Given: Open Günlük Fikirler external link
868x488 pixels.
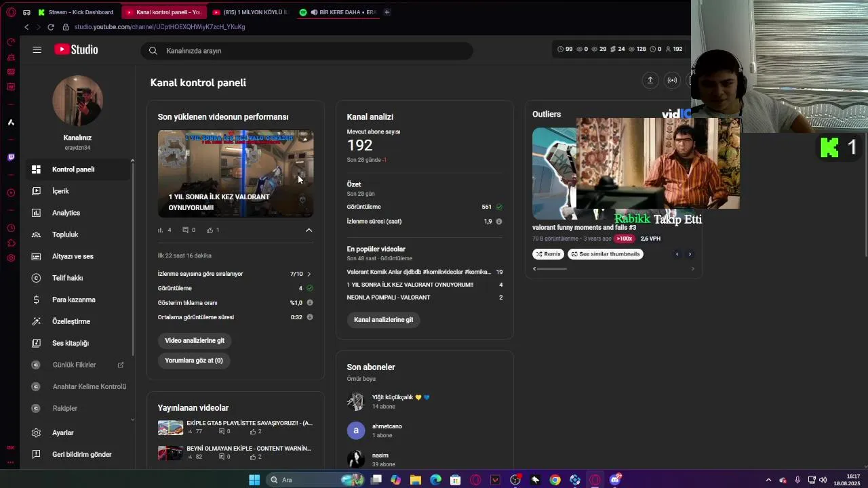Looking at the screenshot, I should click(121, 365).
